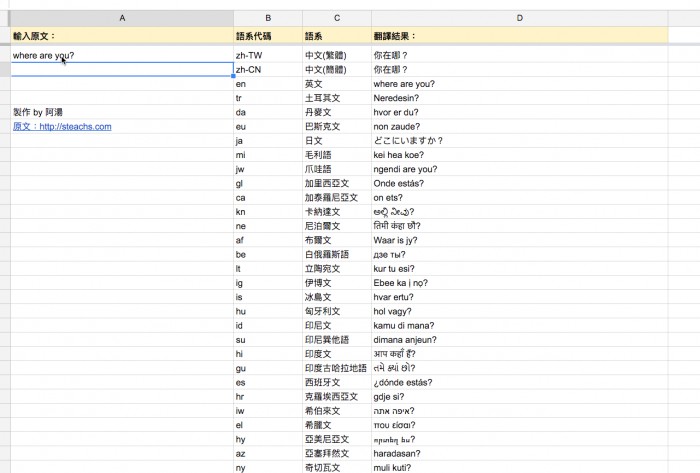Screen dimensions: 700x473
Task: Select the 'da' language code cell
Action: [x=268, y=112]
